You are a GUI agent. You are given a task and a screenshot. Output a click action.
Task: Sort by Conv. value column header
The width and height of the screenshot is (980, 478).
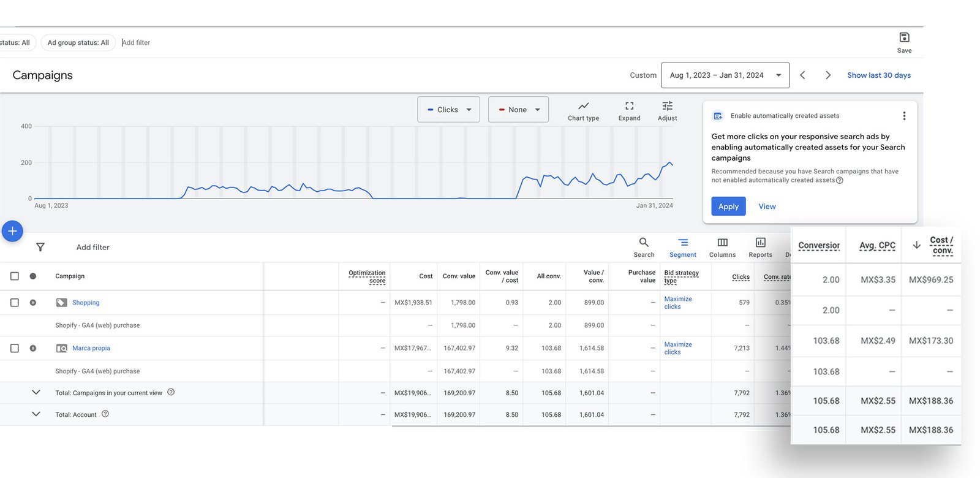click(459, 276)
